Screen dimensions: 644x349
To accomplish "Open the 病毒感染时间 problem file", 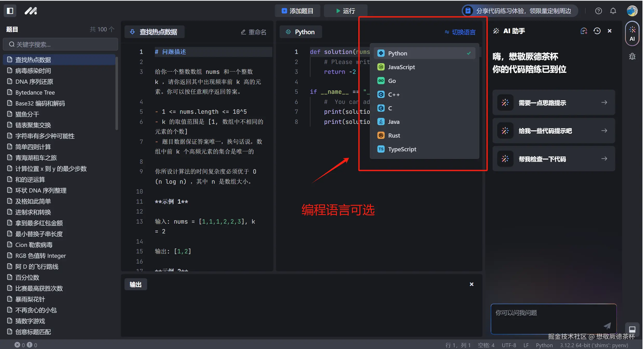I will tap(33, 71).
